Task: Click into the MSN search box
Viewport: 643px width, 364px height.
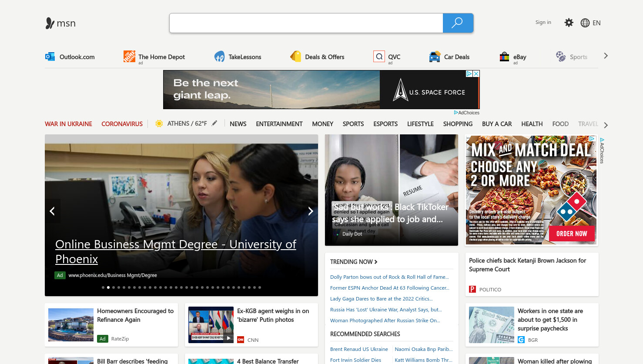Action: coord(306,23)
